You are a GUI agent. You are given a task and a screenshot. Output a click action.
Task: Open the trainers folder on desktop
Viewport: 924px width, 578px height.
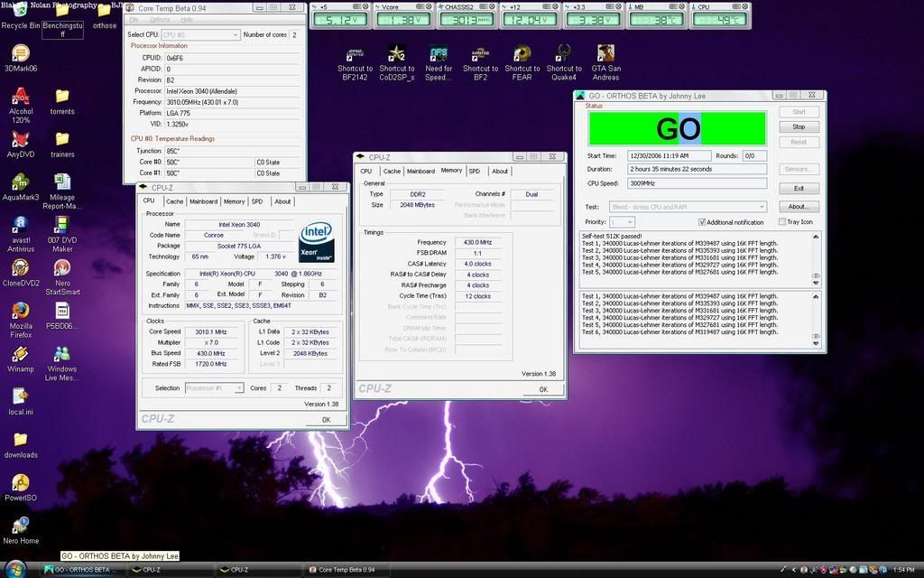(x=62, y=144)
